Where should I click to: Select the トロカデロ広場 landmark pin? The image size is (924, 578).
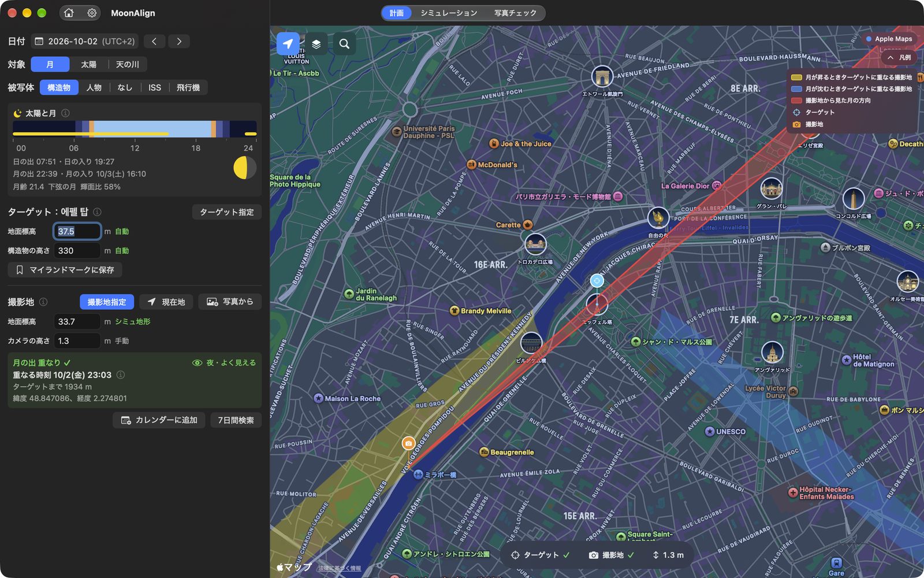tap(535, 244)
